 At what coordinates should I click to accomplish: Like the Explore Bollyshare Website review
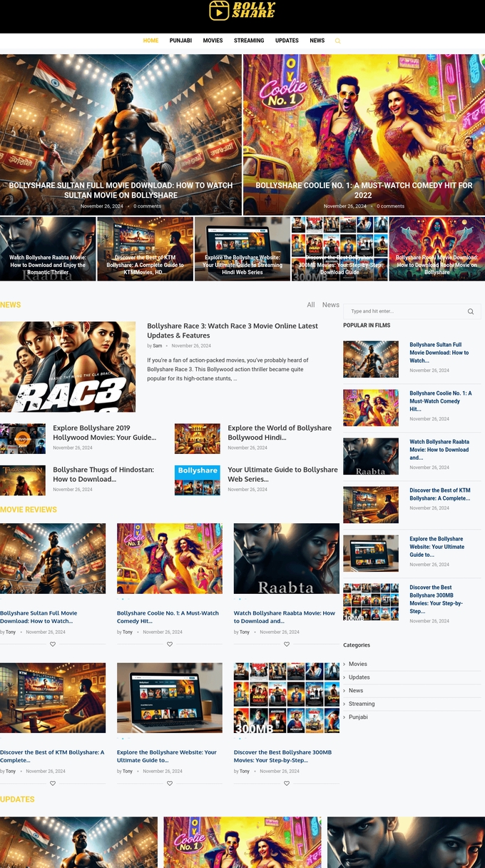click(170, 783)
